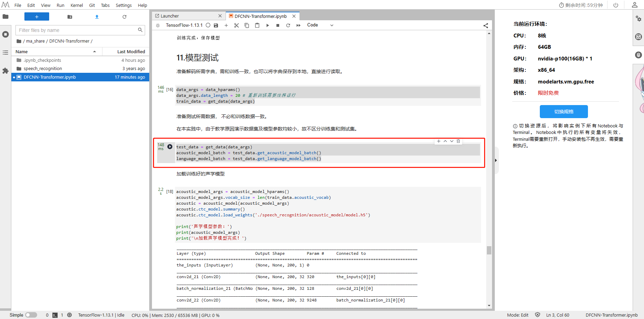
Task: Delete the active cell with trash icon
Action: click(458, 141)
